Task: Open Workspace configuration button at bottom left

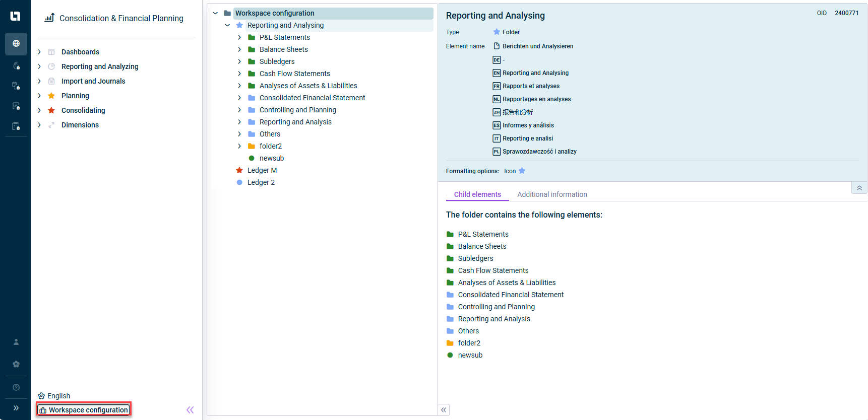Action: 84,410
